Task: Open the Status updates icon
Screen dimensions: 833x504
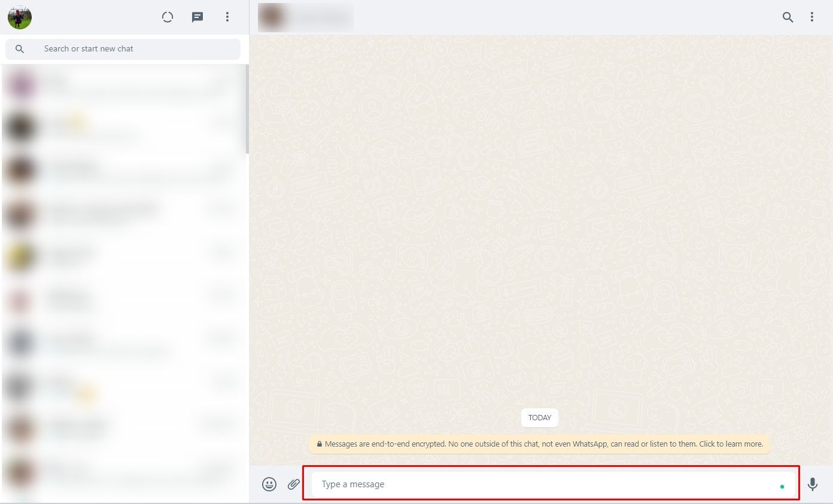Action: 168,17
